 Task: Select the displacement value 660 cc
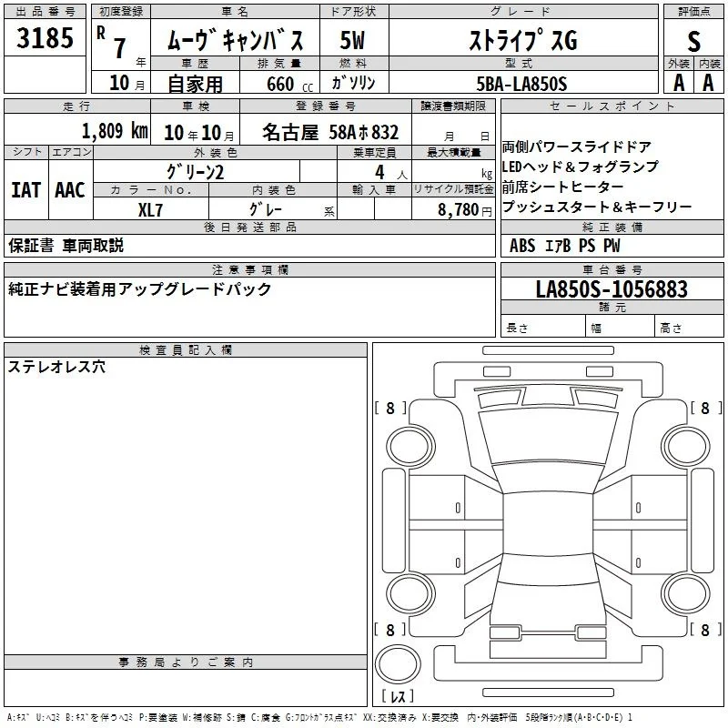[289, 84]
